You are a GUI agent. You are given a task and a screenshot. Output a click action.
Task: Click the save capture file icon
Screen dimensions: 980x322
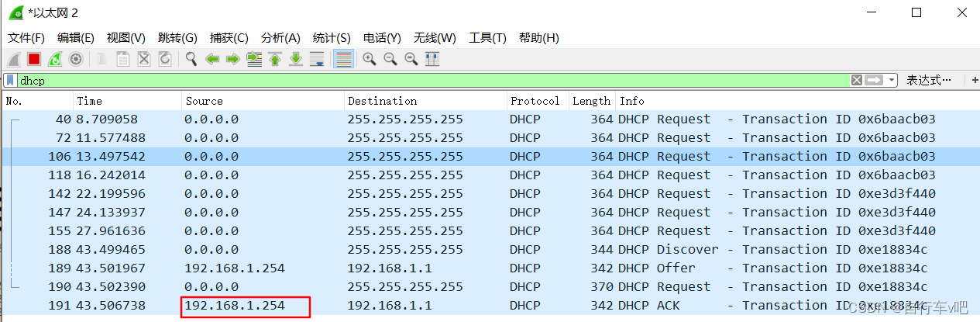point(123,59)
